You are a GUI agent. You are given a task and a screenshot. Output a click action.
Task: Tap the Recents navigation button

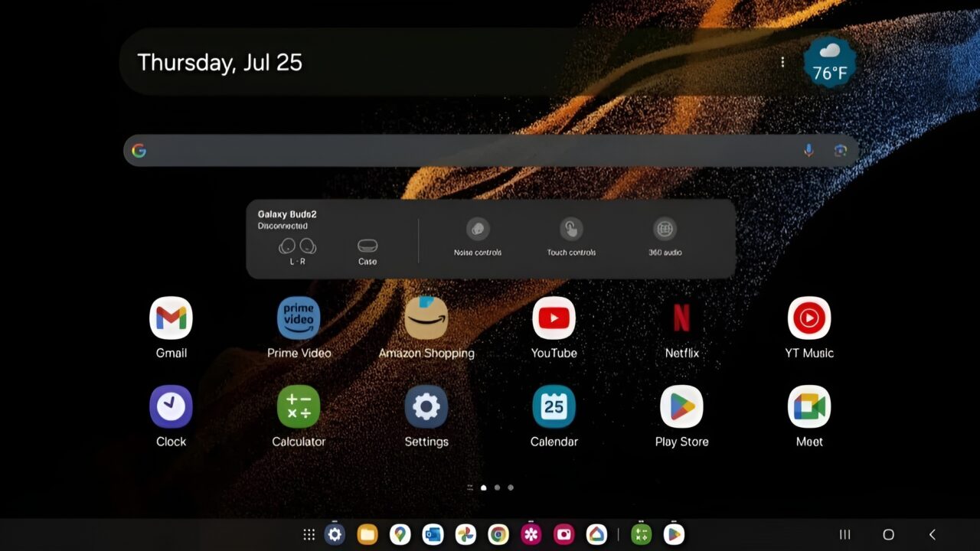(845, 535)
